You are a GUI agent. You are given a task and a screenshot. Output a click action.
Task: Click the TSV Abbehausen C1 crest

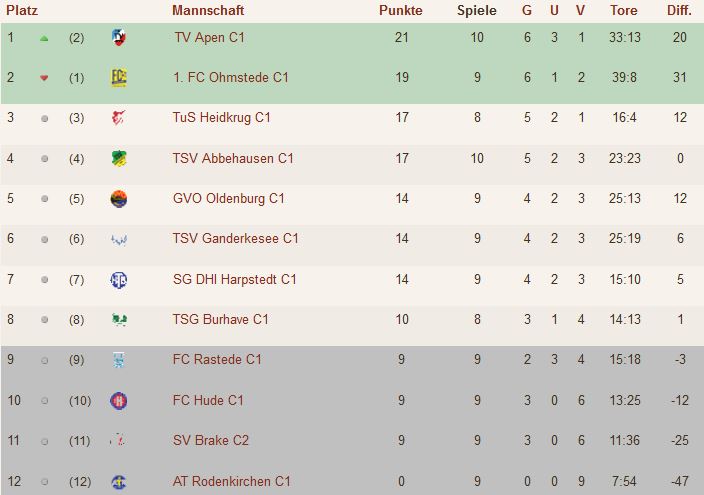pos(119,158)
